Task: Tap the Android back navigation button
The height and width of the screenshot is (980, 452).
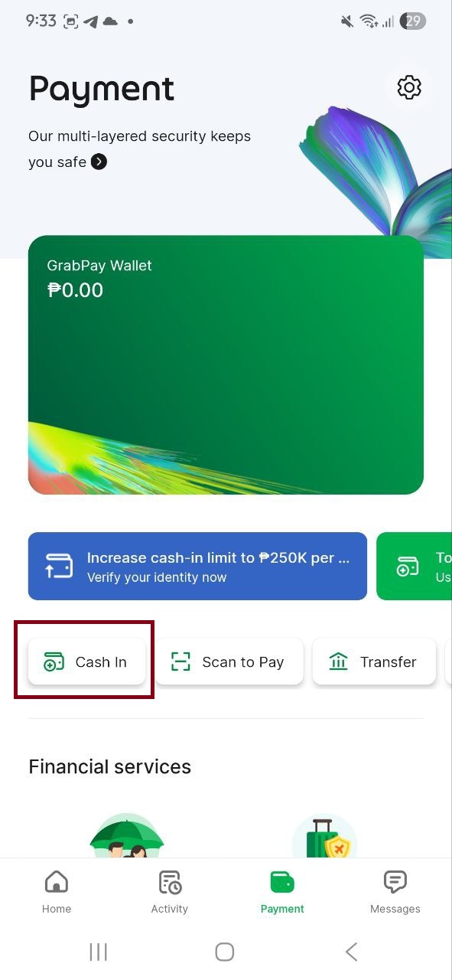Action: click(x=351, y=952)
